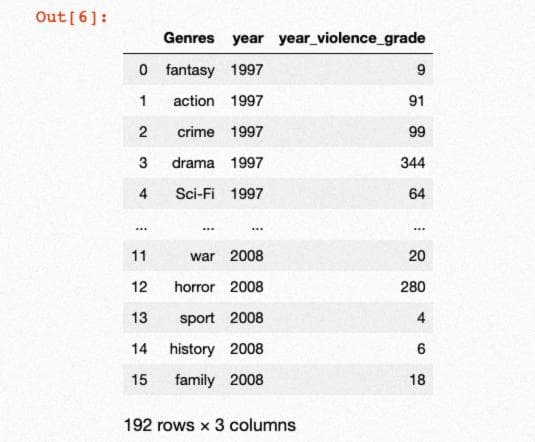
Task: Click the action genre cell
Action: pyautogui.click(x=194, y=101)
